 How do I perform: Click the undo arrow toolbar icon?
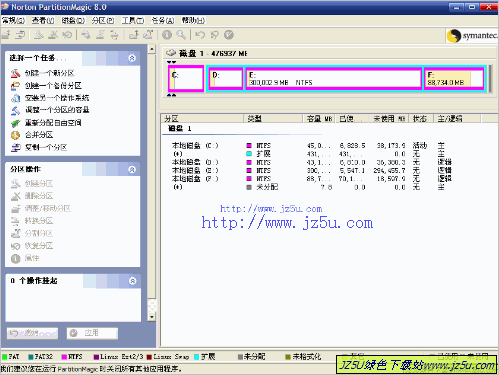[x=200, y=35]
